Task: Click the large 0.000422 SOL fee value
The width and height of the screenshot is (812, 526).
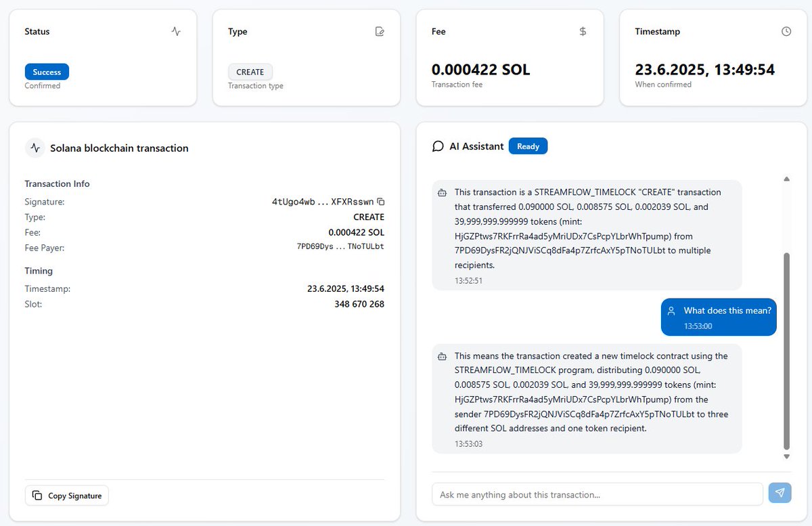Action: pos(481,70)
